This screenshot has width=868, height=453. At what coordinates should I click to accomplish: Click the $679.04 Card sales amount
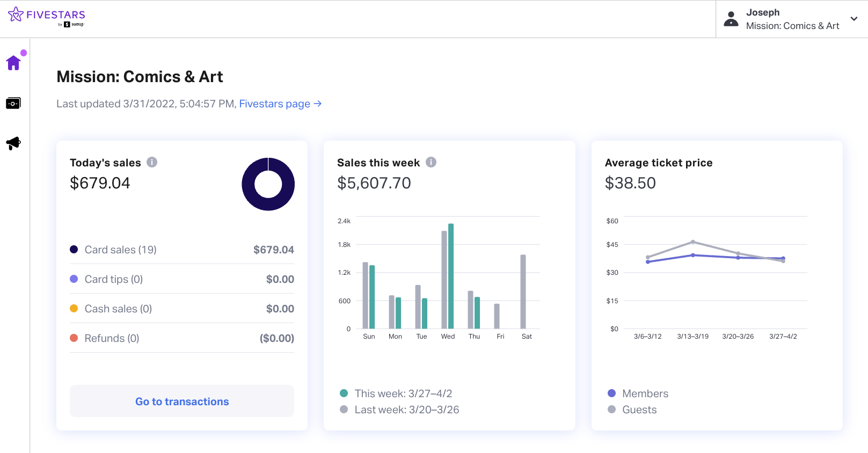click(274, 250)
